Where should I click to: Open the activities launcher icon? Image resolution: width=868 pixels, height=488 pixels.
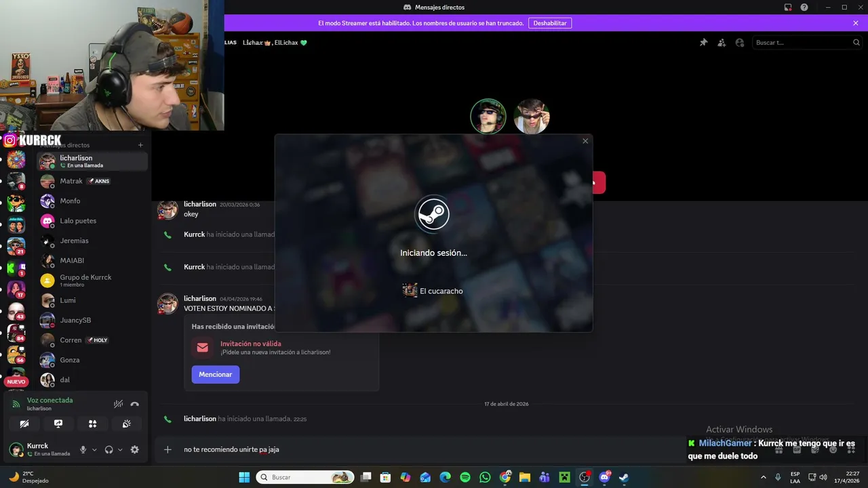92,424
